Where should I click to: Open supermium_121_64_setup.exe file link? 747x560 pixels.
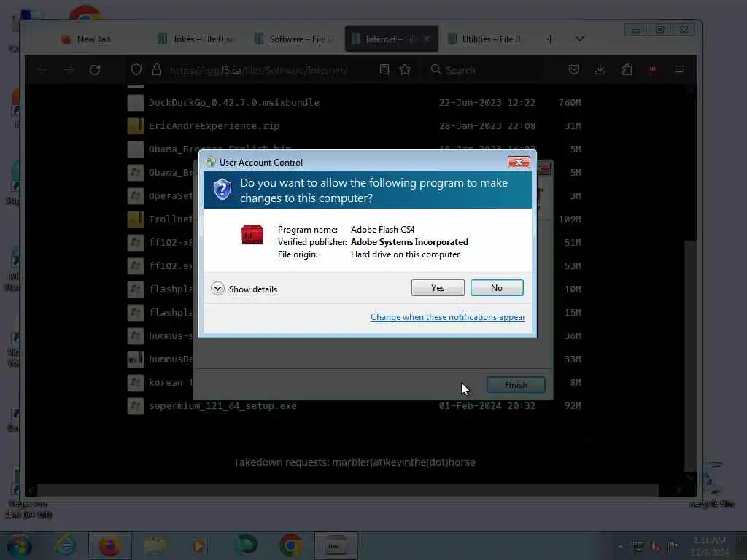(222, 405)
